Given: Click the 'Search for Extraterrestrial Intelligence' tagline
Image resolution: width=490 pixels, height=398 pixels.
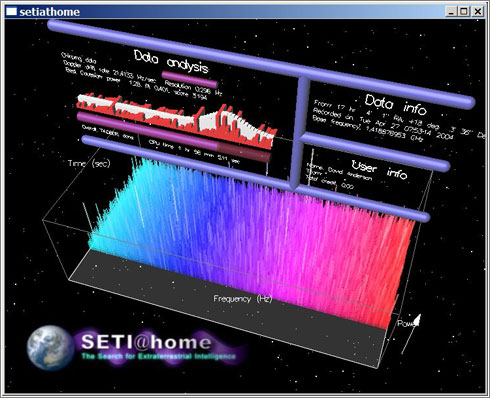Looking at the screenshot, I should tap(159, 356).
